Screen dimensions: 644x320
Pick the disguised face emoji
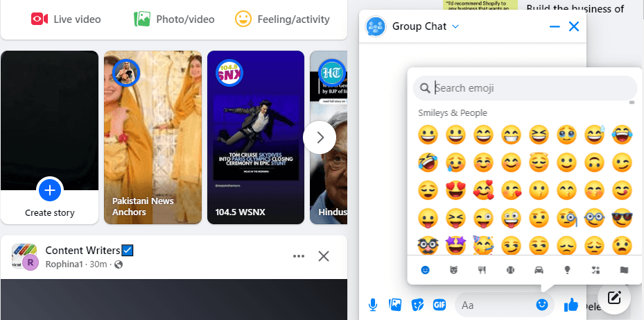[428, 246]
